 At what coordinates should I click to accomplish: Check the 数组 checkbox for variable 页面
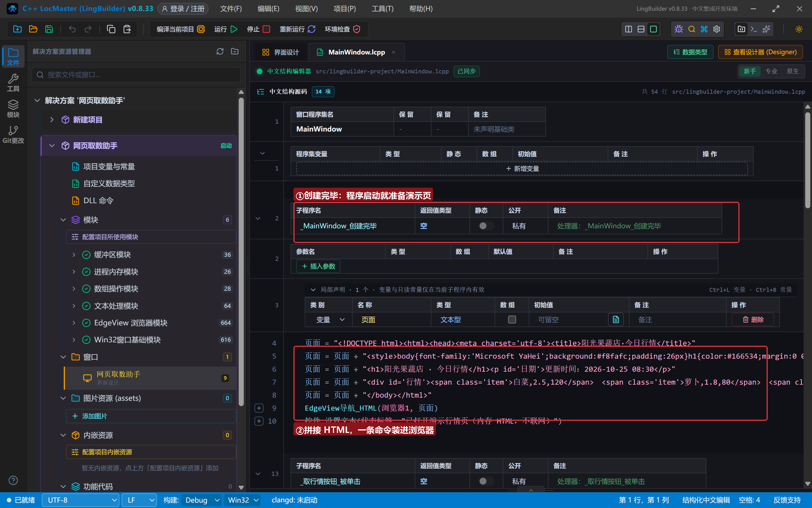point(512,319)
